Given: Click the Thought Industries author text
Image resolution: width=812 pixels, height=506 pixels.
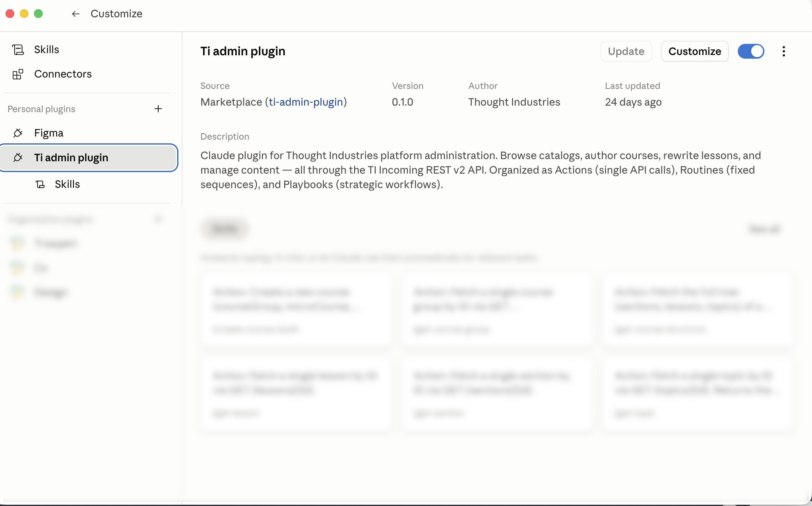Looking at the screenshot, I should click(514, 102).
